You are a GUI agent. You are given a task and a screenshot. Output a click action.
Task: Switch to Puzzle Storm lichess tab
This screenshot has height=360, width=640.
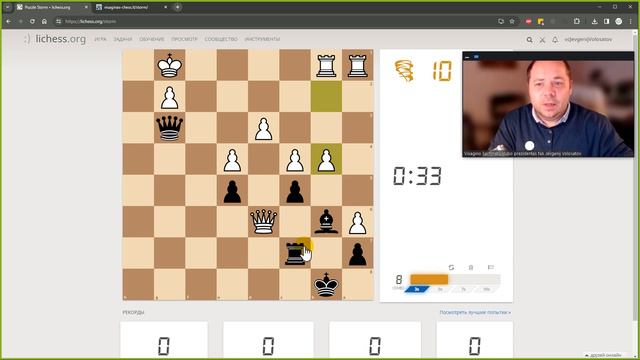[x=48, y=7]
